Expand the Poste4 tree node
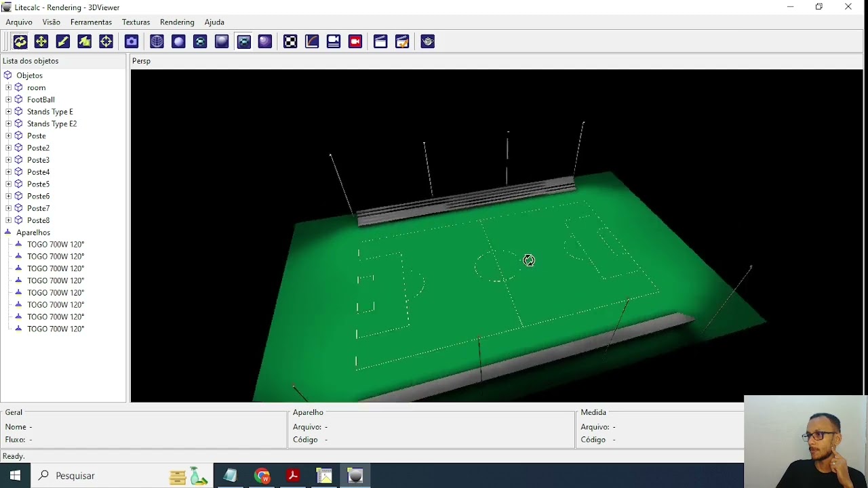868x488 pixels. tap(8, 172)
